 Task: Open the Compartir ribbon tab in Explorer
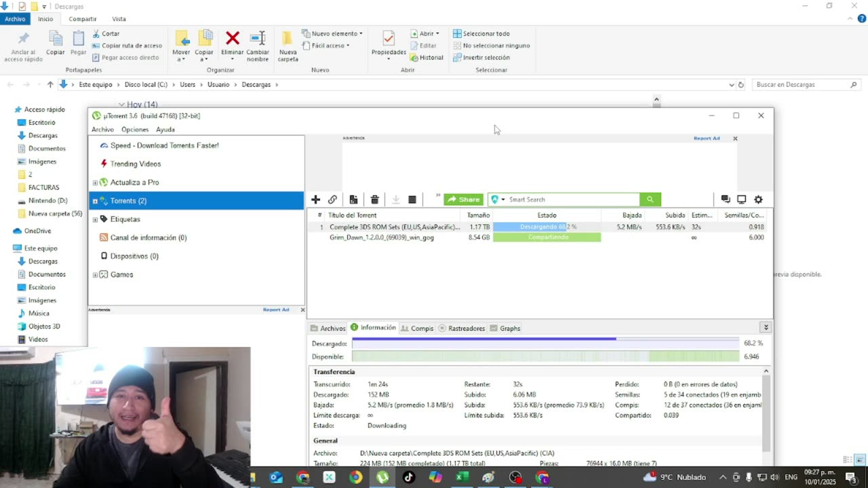[83, 19]
